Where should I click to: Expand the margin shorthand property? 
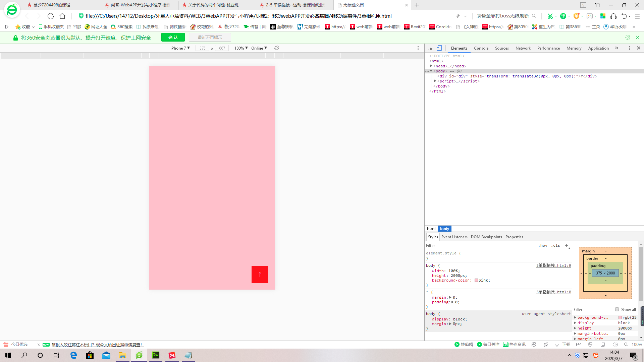pyautogui.click(x=450, y=297)
